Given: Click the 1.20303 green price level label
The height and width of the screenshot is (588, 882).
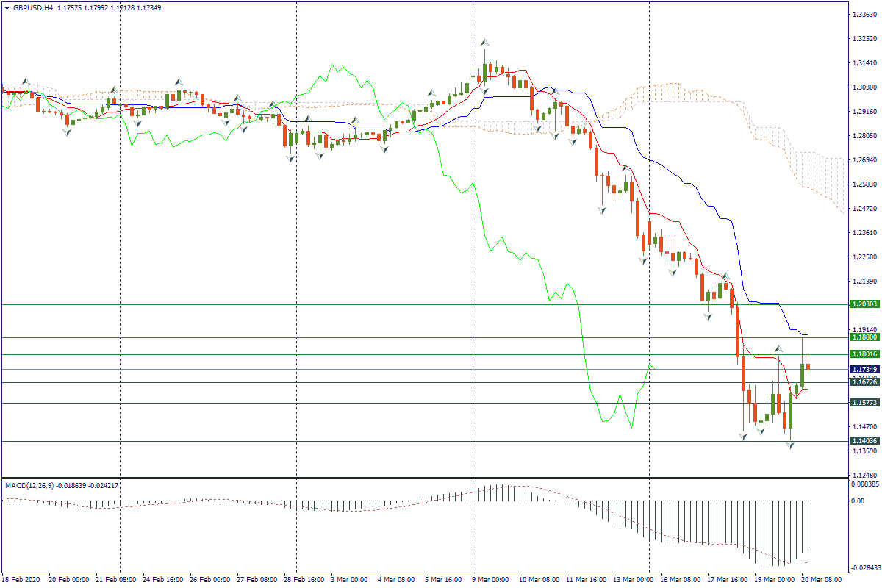Looking at the screenshot, I should point(864,304).
